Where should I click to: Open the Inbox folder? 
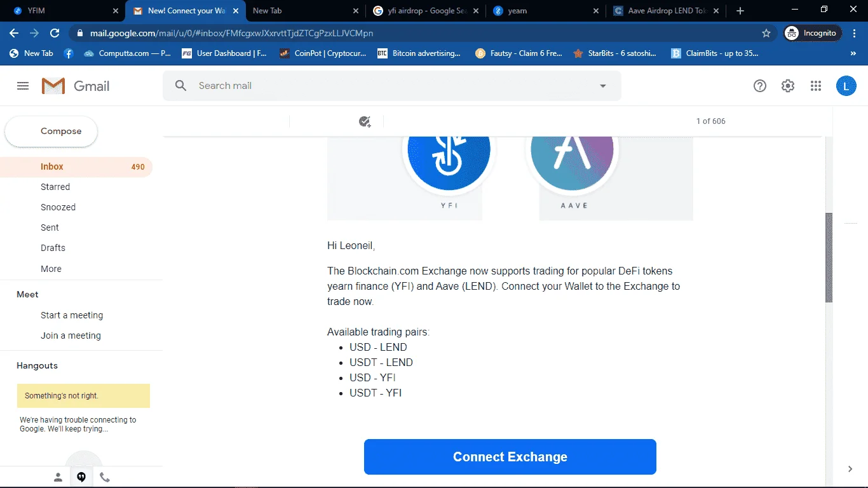point(76,166)
